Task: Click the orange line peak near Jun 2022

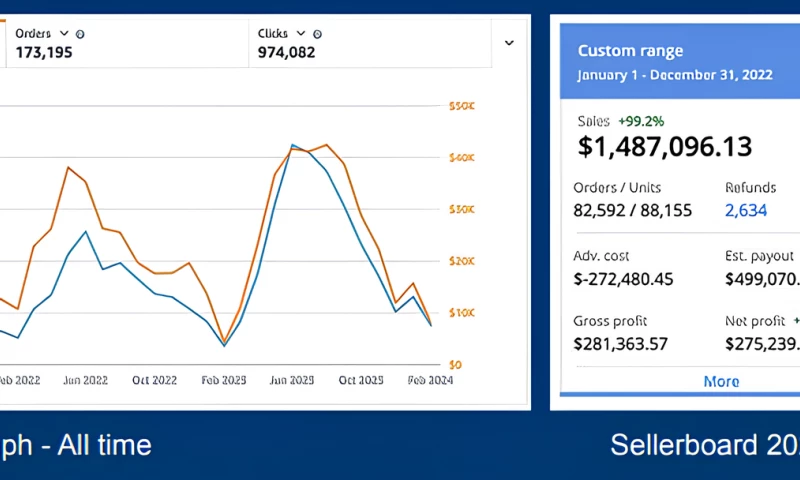Action: [x=68, y=167]
